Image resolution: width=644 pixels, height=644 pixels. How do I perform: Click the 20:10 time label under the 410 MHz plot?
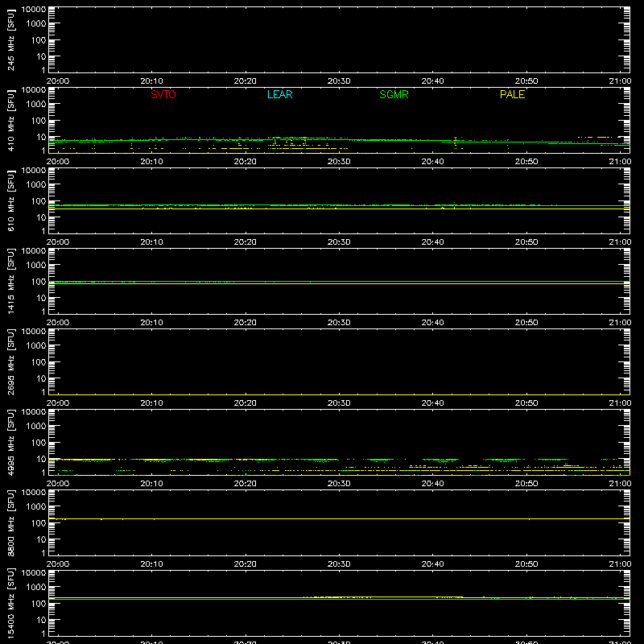click(x=151, y=162)
